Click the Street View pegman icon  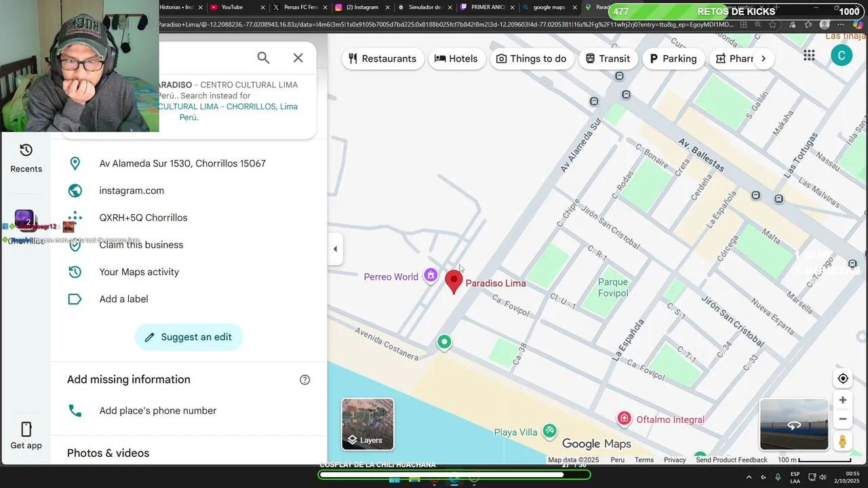[x=843, y=441]
